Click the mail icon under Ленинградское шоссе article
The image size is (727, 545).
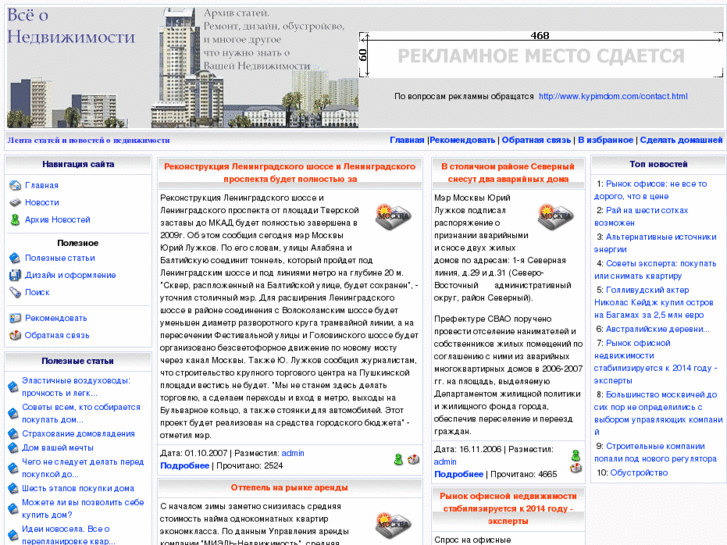pos(413,460)
